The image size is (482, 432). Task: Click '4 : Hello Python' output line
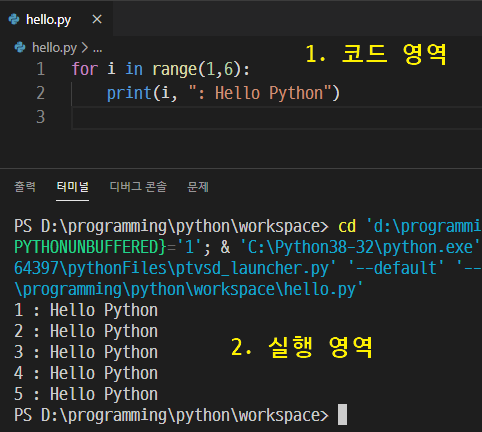(86, 373)
